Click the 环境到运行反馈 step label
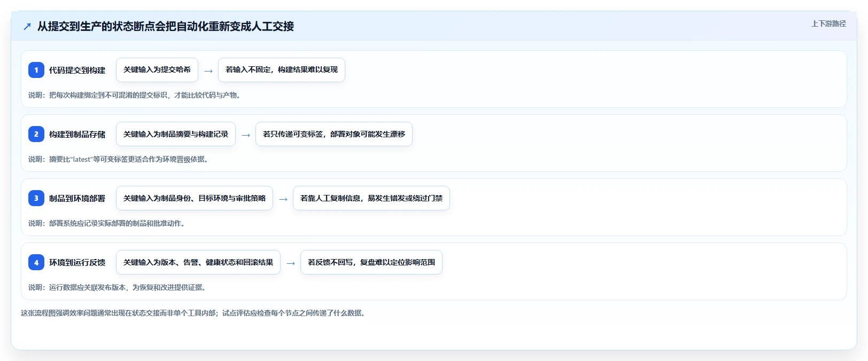Screen dimensions: 868x361 pyautogui.click(x=77, y=262)
